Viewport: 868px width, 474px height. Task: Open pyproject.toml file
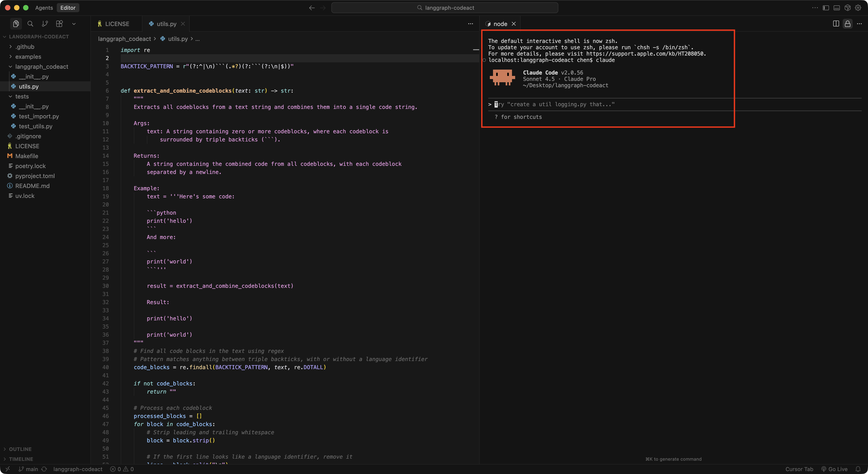click(x=35, y=176)
